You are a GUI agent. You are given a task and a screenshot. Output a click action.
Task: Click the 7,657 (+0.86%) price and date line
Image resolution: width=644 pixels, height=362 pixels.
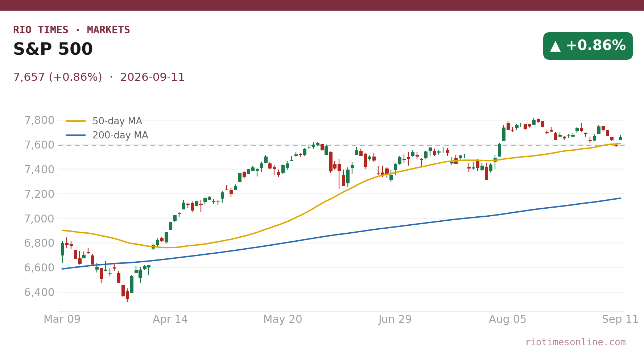[x=99, y=77]
